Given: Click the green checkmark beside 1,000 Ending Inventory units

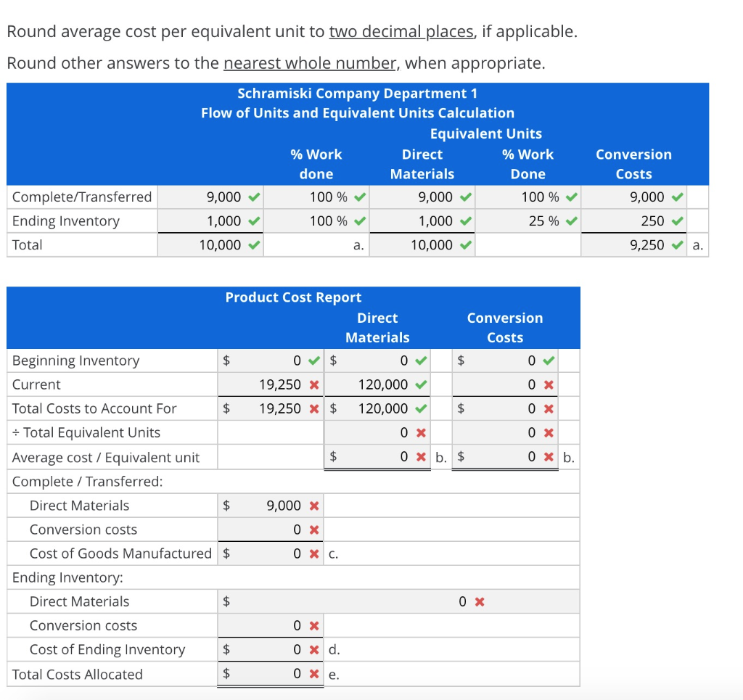Looking at the screenshot, I should 252,221.
